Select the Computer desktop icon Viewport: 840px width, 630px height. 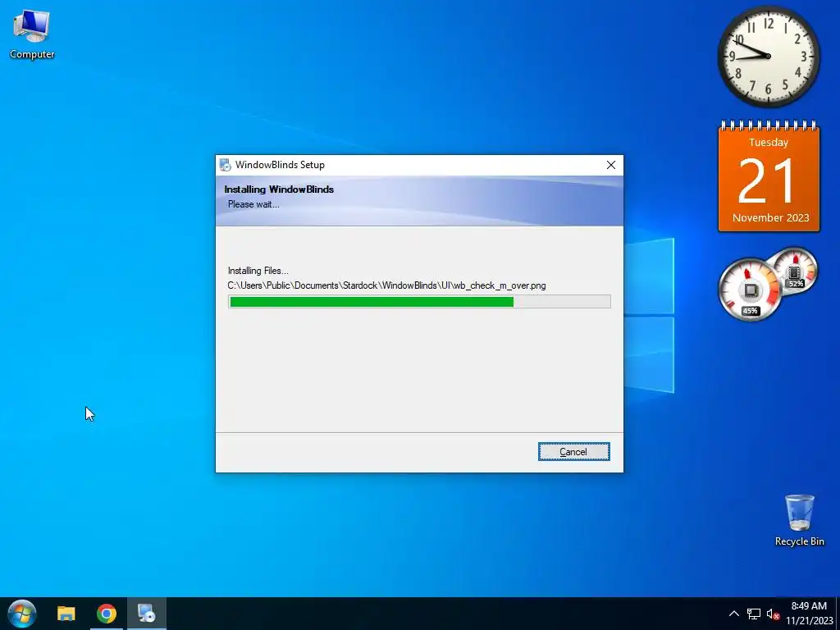point(32,34)
